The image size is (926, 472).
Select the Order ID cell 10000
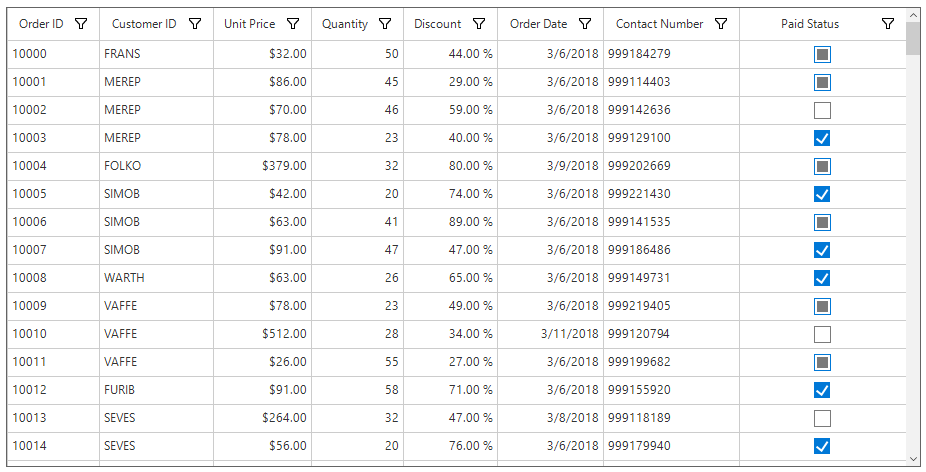pos(53,54)
